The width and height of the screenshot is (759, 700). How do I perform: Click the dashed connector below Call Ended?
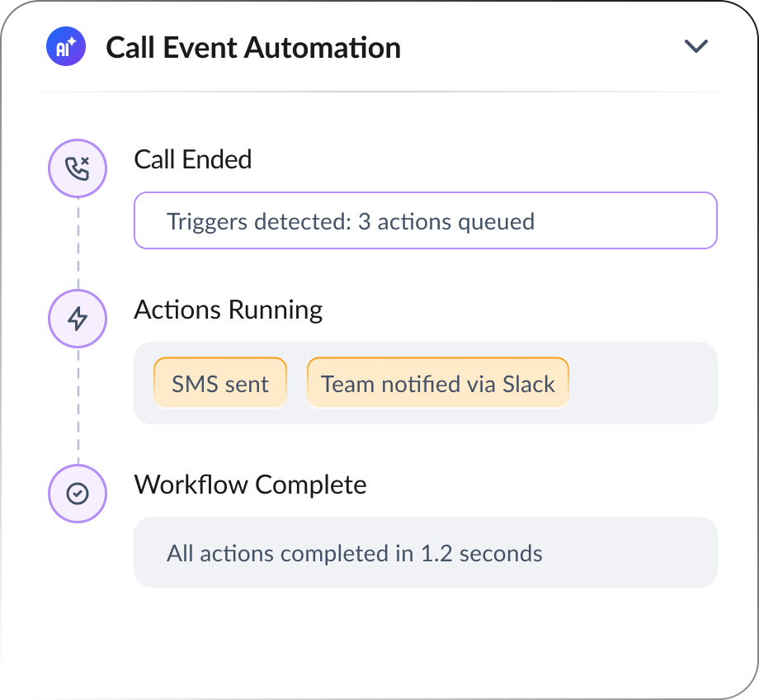pos(78,244)
